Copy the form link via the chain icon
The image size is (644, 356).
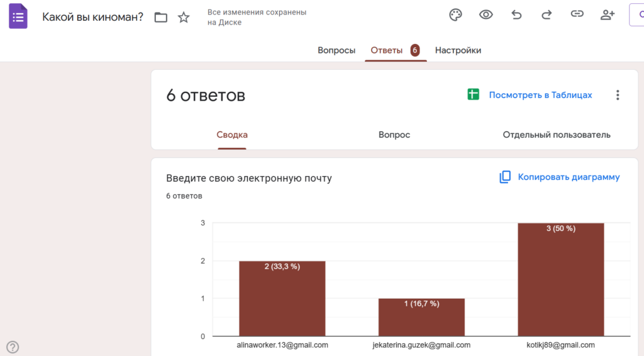(x=577, y=14)
